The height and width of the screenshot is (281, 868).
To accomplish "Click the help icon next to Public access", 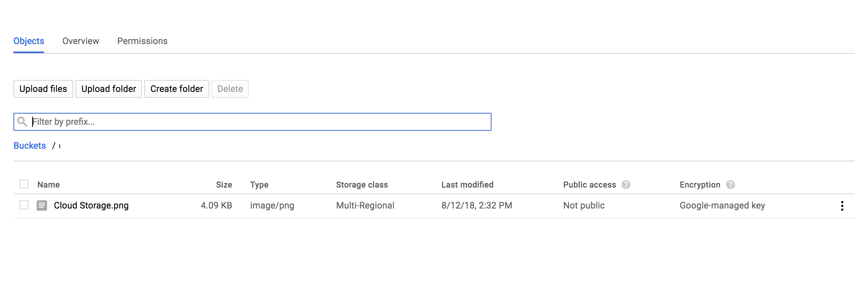I will (626, 185).
